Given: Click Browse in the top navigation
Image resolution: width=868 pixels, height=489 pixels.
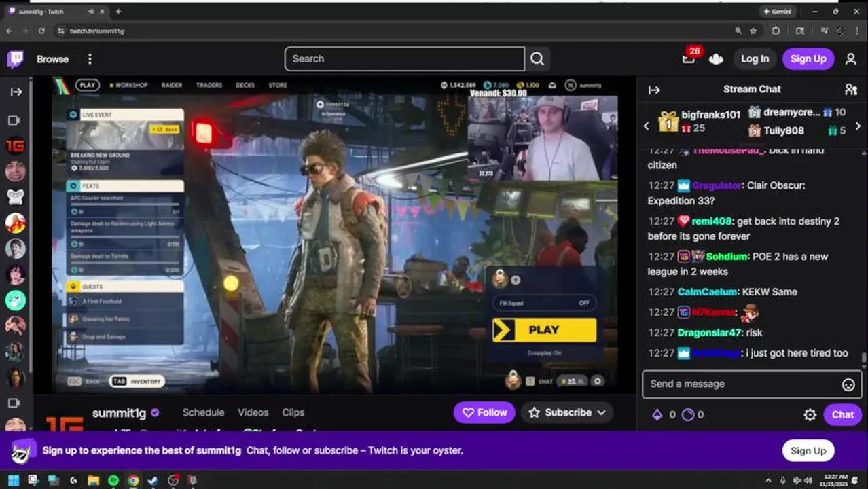Looking at the screenshot, I should click(52, 59).
